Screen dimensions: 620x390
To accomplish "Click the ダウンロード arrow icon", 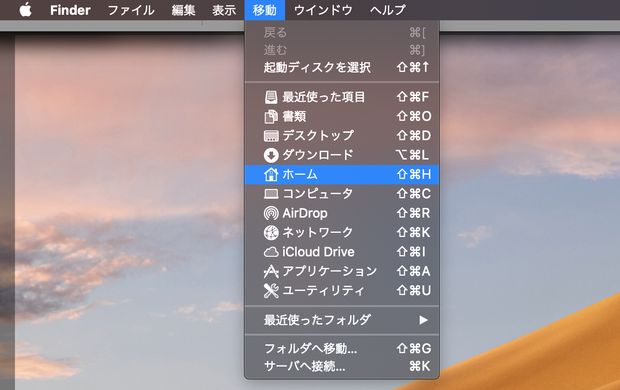I will point(271,155).
